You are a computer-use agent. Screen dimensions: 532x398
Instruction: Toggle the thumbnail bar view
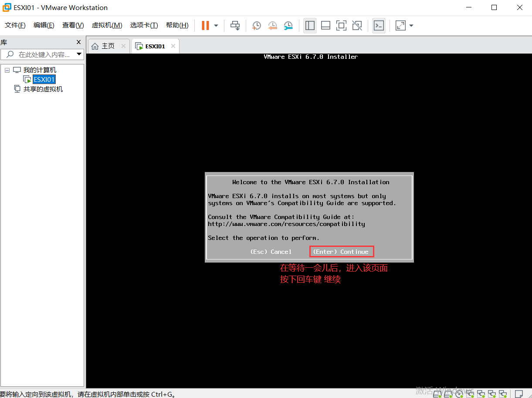click(x=325, y=26)
